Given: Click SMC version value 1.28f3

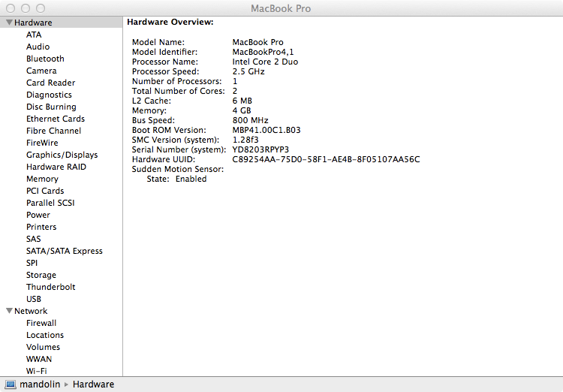Looking at the screenshot, I should [245, 140].
